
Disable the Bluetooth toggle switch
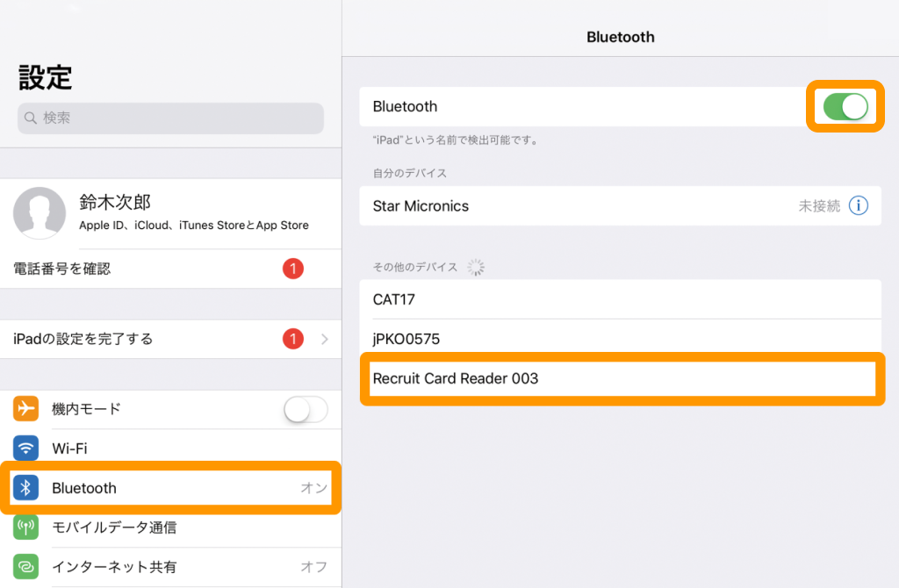[845, 106]
